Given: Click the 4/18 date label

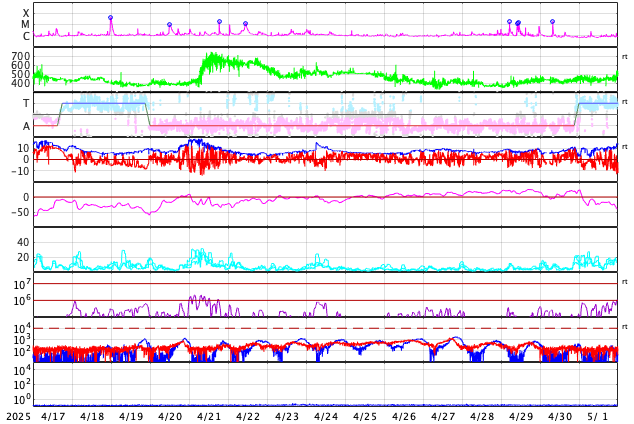Looking at the screenshot, I should point(92,417).
